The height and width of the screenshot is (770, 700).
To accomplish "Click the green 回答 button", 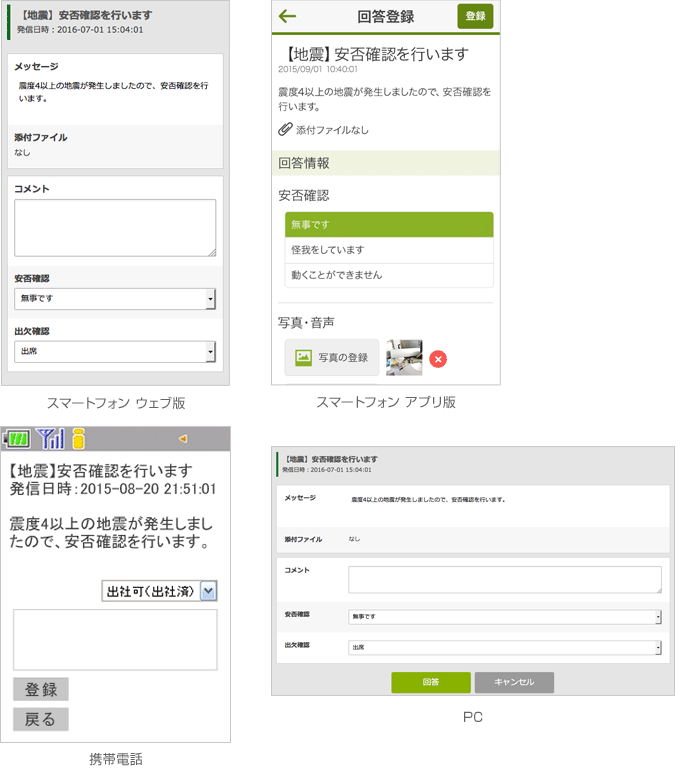I will (430, 682).
